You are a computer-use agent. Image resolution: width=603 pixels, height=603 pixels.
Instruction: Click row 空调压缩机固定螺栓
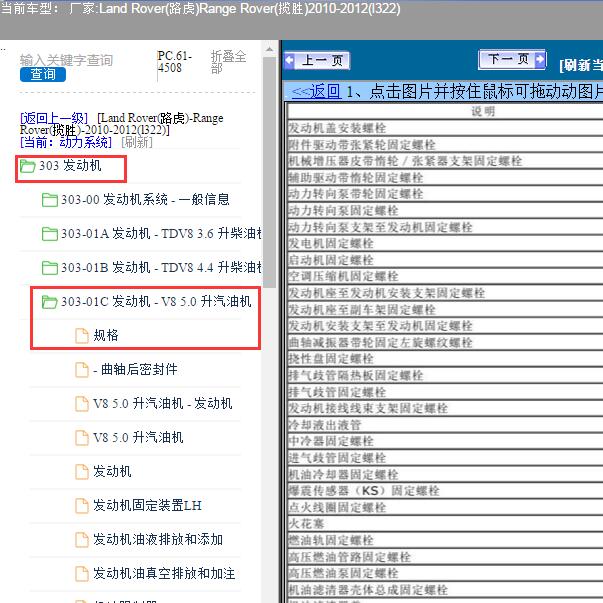click(x=445, y=276)
